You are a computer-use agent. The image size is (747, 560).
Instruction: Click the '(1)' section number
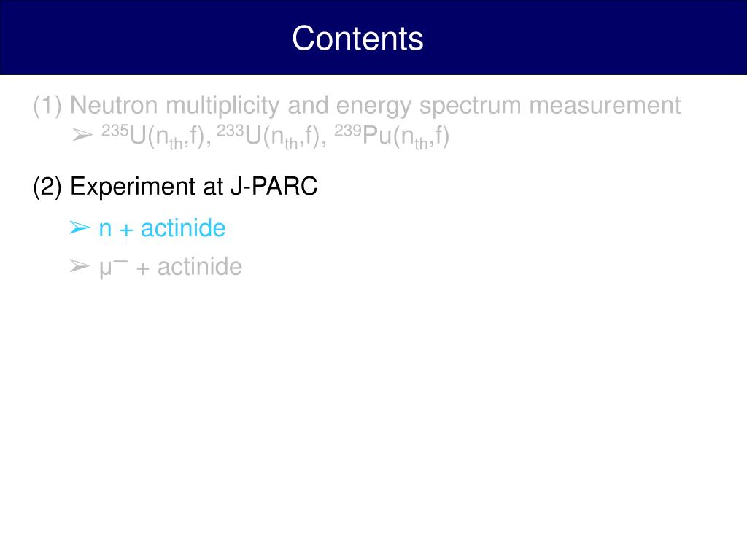[x=47, y=105]
